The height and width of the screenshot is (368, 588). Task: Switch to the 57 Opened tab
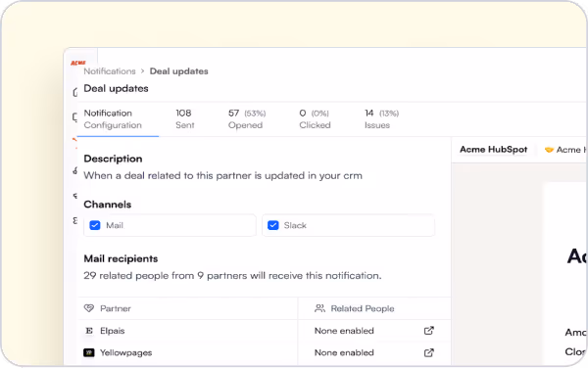tap(247, 119)
